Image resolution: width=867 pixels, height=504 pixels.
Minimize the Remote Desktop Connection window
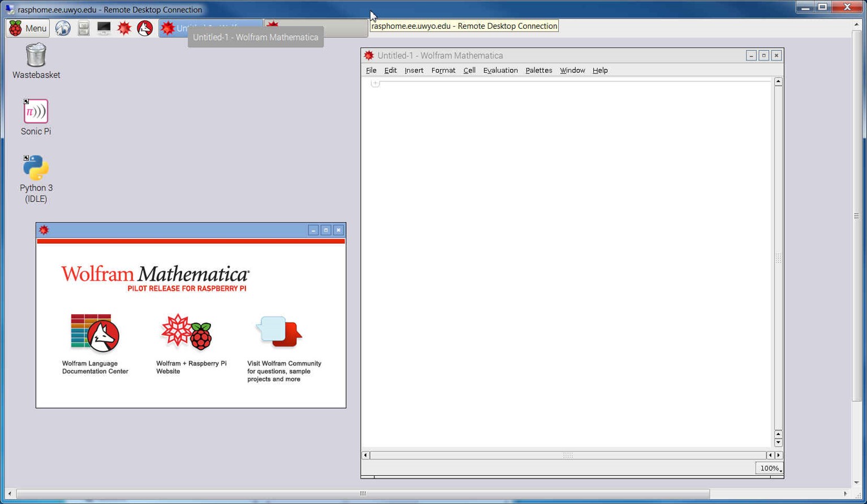tap(805, 7)
